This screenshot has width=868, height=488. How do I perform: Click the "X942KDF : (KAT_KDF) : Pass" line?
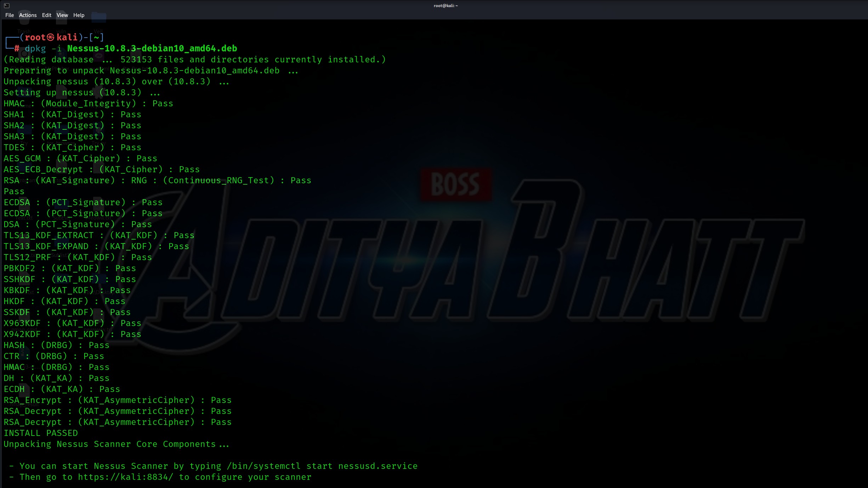(72, 334)
